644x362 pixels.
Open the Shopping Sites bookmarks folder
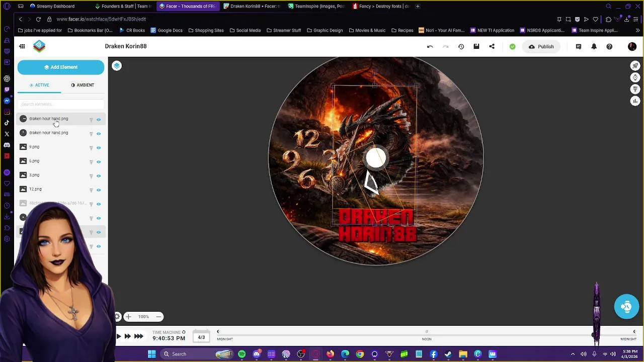click(x=206, y=30)
